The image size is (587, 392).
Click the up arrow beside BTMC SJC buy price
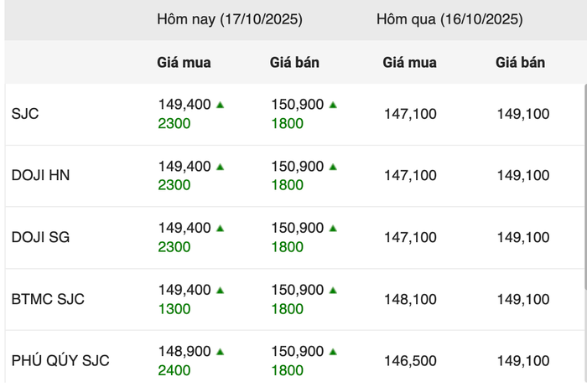(220, 291)
